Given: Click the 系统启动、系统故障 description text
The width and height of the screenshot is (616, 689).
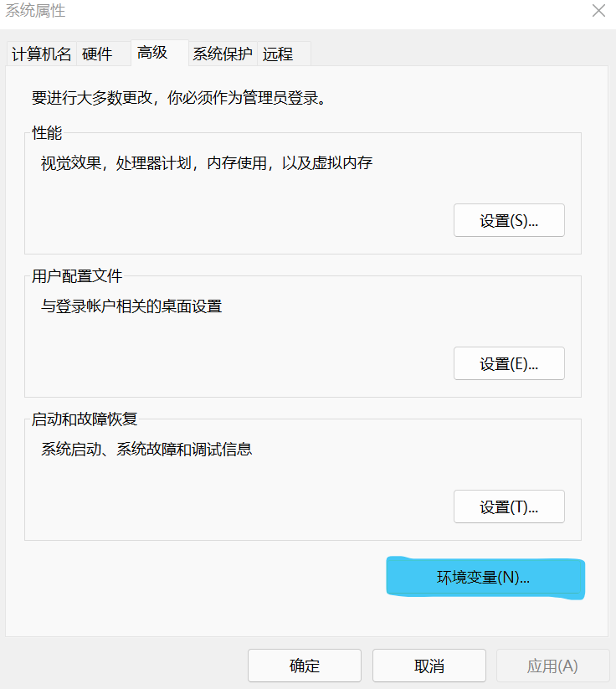Looking at the screenshot, I should (146, 450).
